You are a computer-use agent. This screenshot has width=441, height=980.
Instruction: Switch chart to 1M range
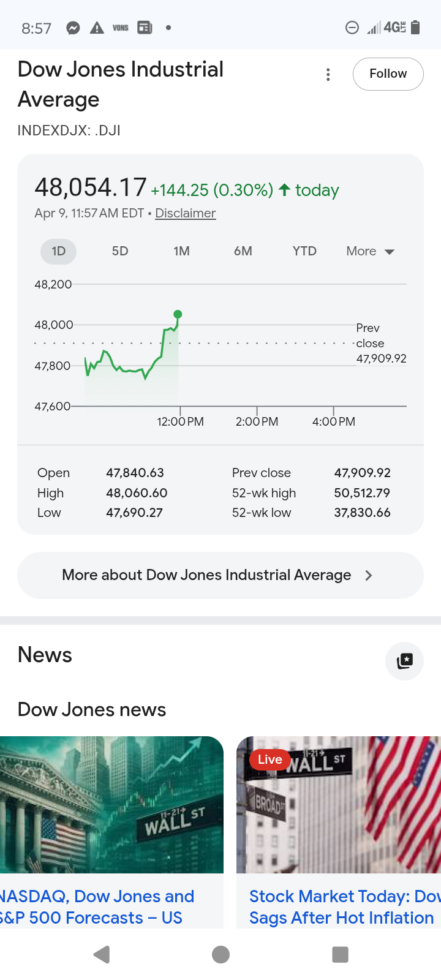coord(181,251)
